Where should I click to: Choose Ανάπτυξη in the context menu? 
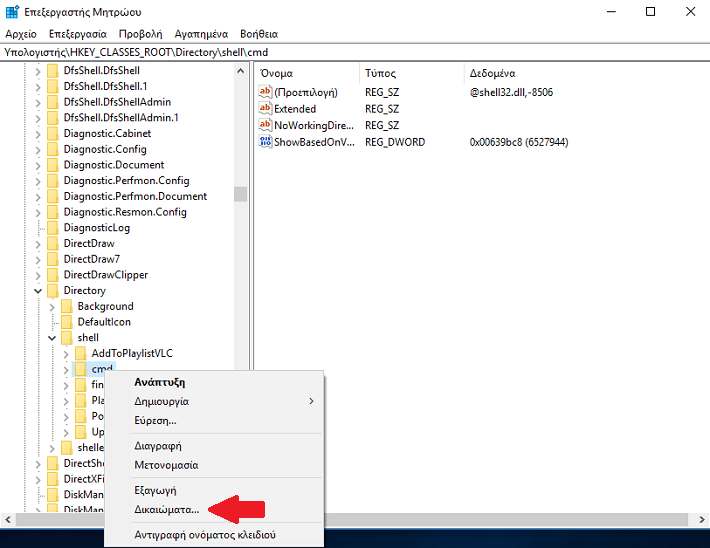coord(159,382)
